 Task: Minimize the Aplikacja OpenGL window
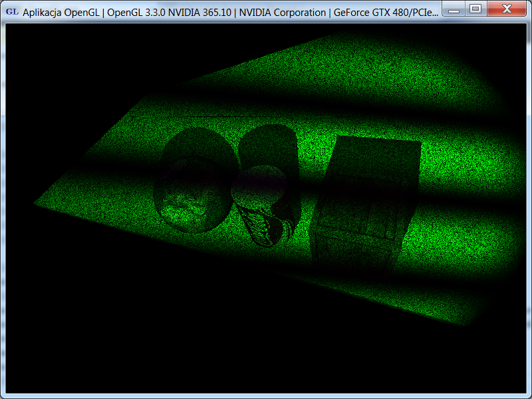pos(453,9)
